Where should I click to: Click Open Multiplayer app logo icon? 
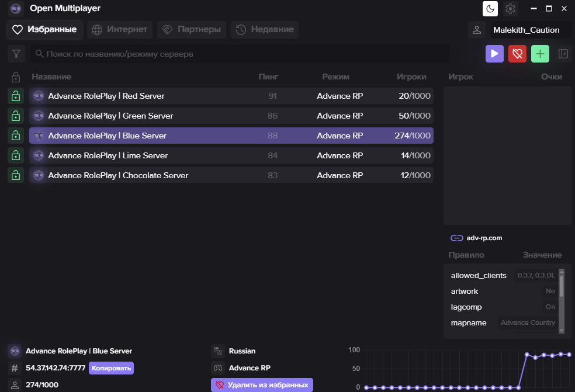coord(16,8)
